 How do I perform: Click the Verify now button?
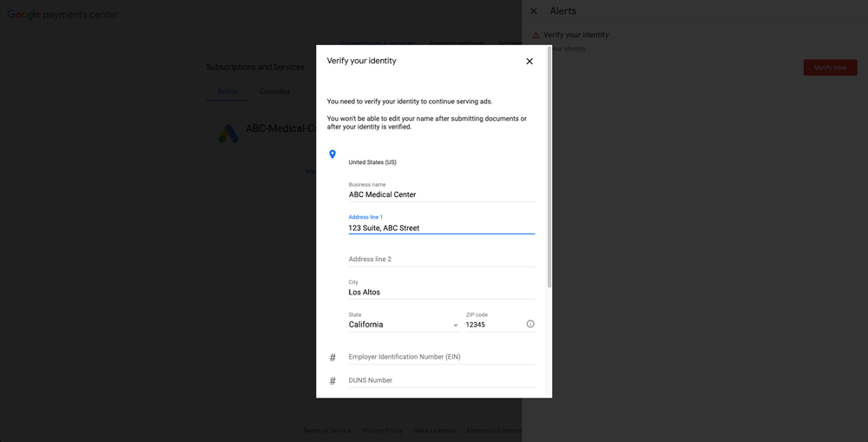(830, 68)
